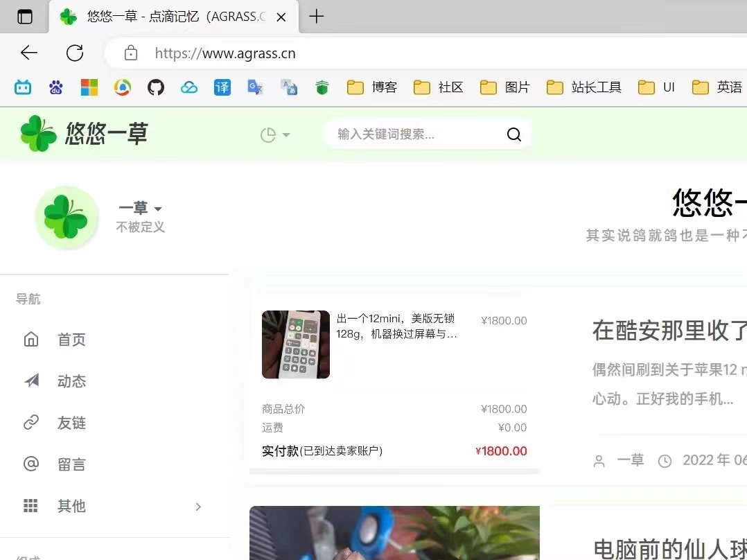
Task: Open the GitHub bookmark icon
Action: [156, 87]
